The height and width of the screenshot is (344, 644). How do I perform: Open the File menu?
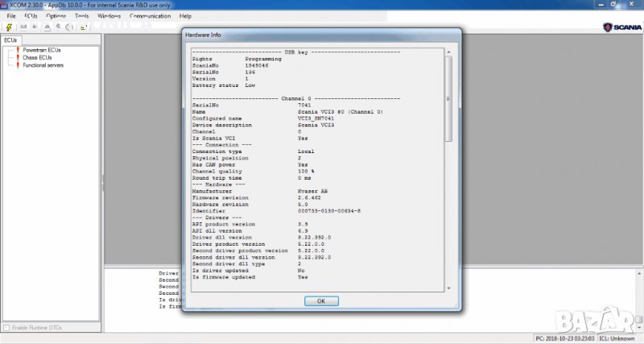[11, 15]
